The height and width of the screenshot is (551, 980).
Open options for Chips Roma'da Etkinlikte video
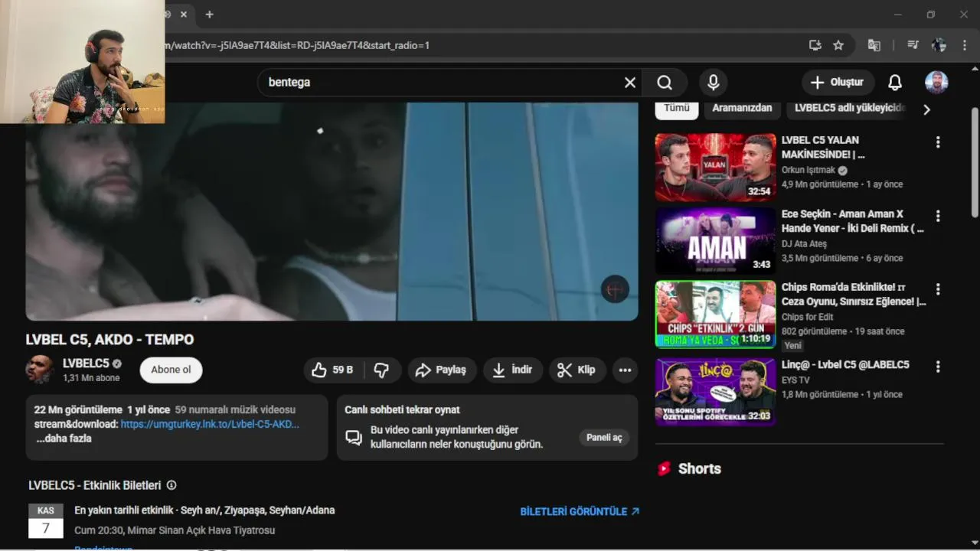tap(938, 289)
